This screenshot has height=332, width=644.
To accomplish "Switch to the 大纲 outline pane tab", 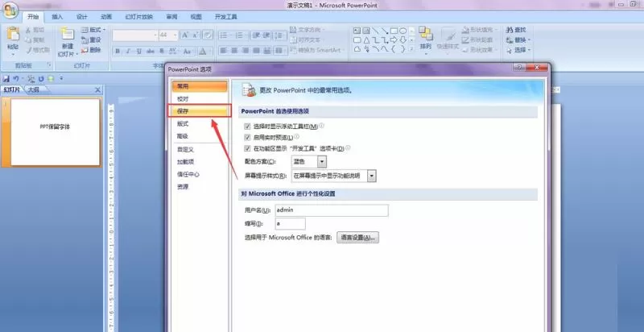I will [x=34, y=89].
